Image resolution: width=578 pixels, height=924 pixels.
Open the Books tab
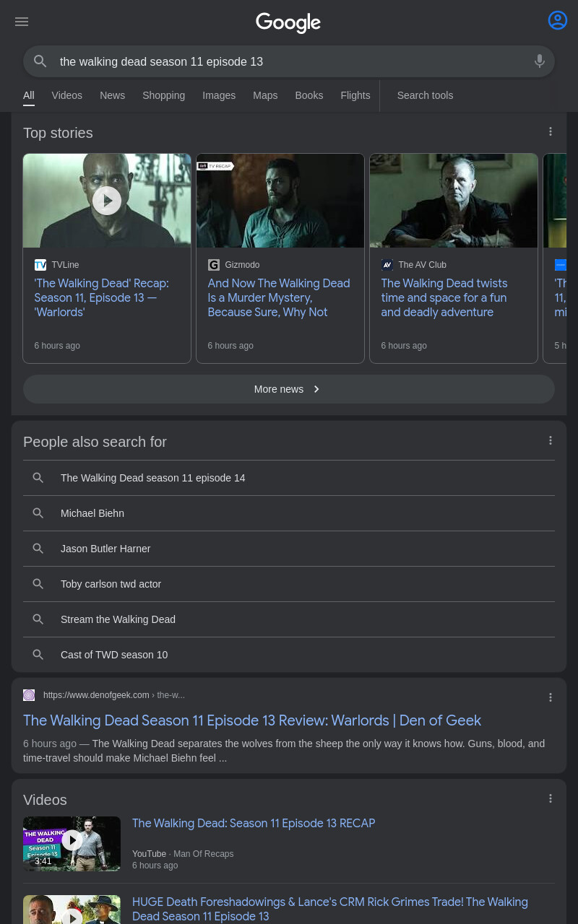[309, 95]
